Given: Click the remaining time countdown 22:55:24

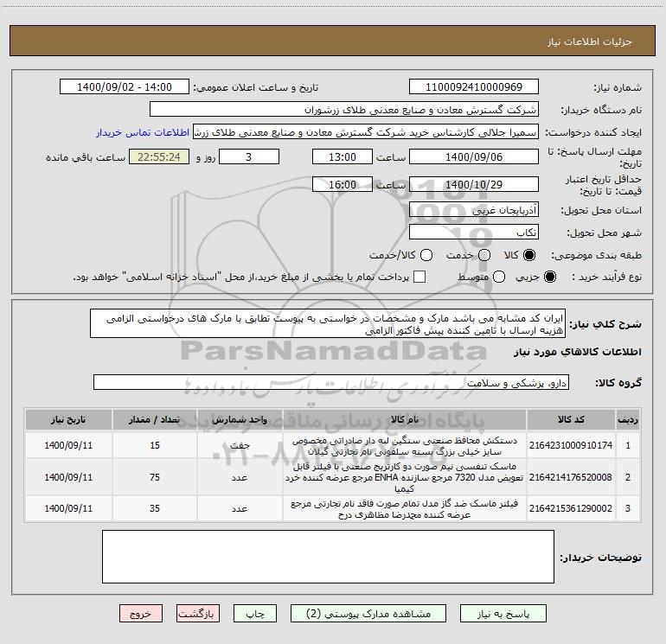Looking at the screenshot, I should tap(159, 157).
